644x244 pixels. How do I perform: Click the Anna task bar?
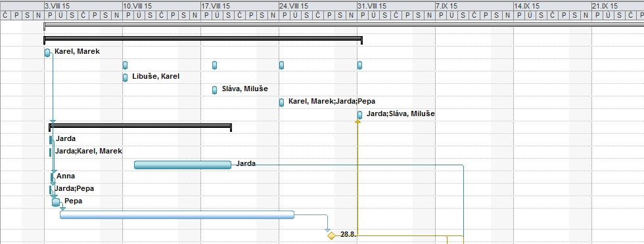[x=52, y=177]
